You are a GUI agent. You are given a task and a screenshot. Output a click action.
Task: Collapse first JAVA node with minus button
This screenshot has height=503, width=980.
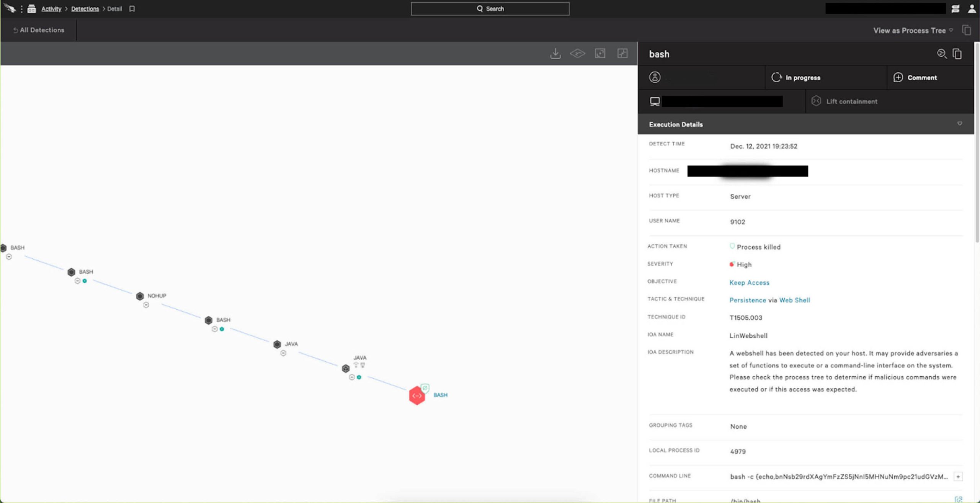(283, 353)
